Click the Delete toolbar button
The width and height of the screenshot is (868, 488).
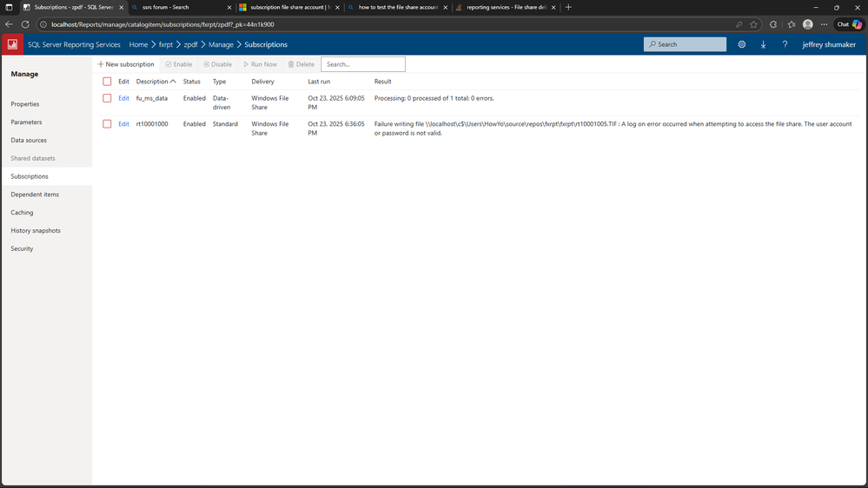pos(301,64)
